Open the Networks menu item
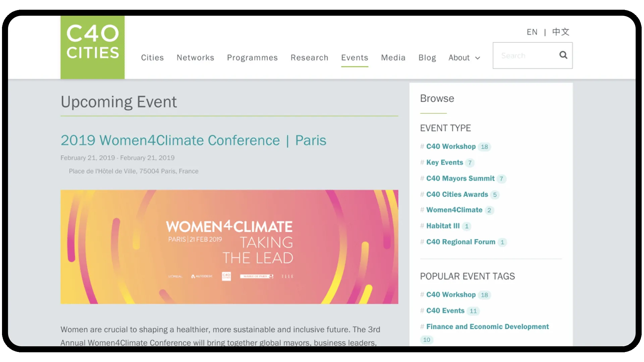This screenshot has height=362, width=644. (x=195, y=58)
